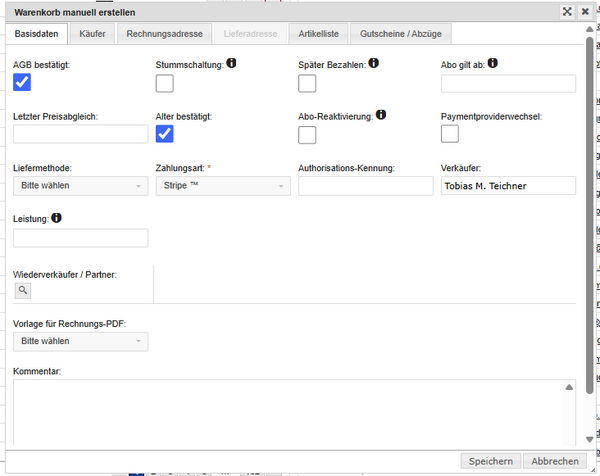The height and width of the screenshot is (476, 600).
Task: Switch to the Käufer tab
Action: pos(92,34)
